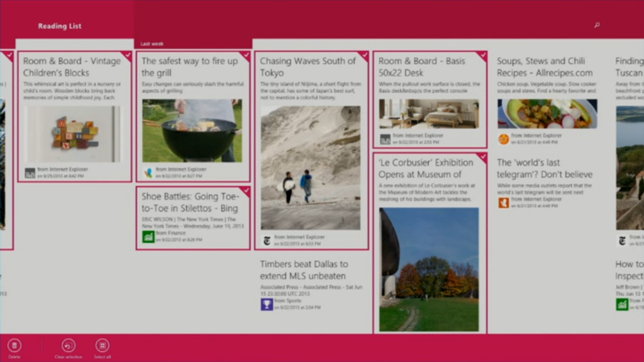This screenshot has height=362, width=644.
Task: Open the Le Corbusier building photo
Action: coord(429,269)
